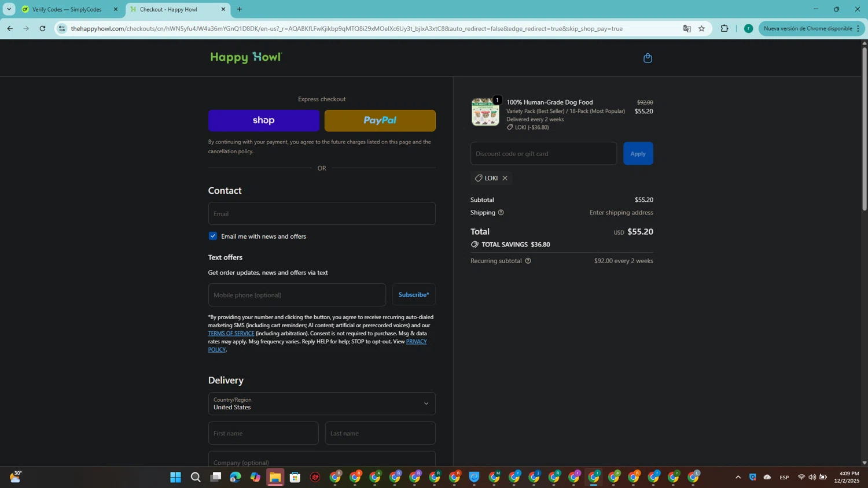This screenshot has width=868, height=488.
Task: Open the volume speaker tray icon
Action: coord(812,477)
